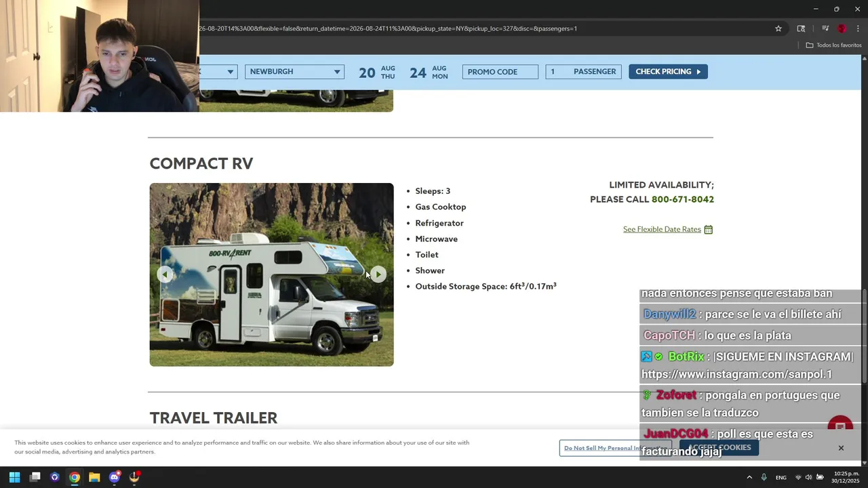Screen dimensions: 868x488
Task: Click the Refrigerator list item
Action: [x=439, y=223]
